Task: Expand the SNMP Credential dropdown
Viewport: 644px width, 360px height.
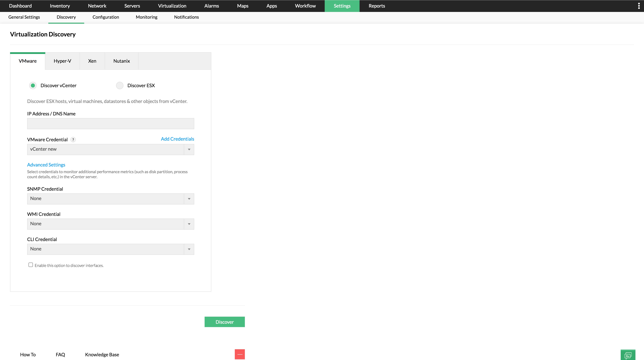Action: [189, 199]
